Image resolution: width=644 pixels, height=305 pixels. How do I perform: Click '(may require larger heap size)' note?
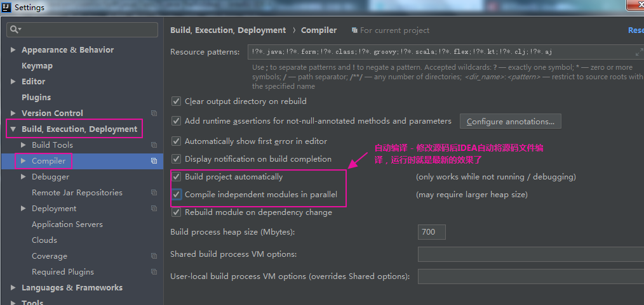pos(471,195)
